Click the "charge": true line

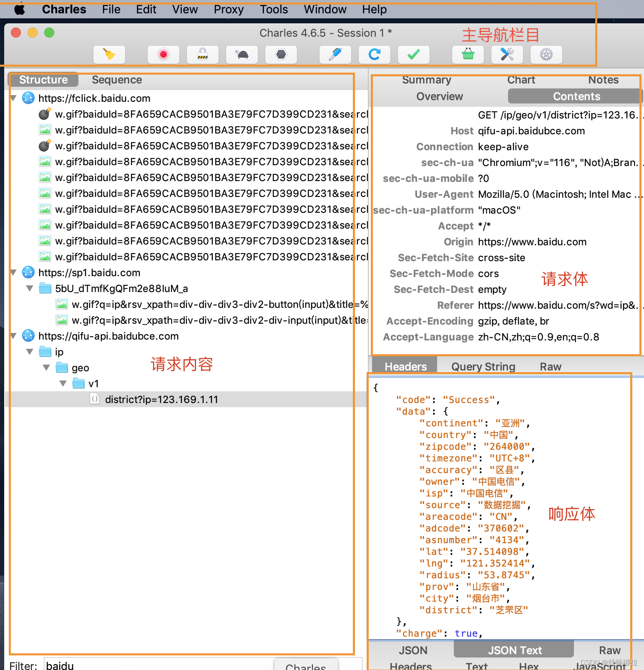[439, 633]
